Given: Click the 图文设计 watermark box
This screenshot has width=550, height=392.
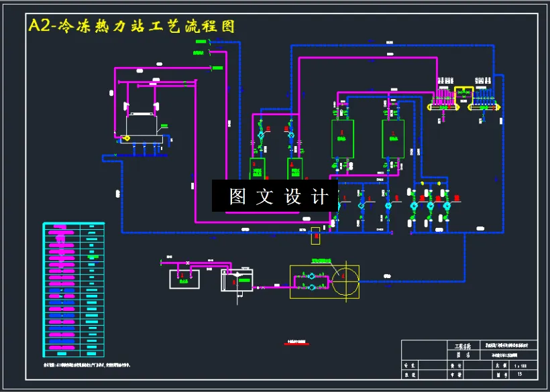Looking at the screenshot, I should coord(275,198).
